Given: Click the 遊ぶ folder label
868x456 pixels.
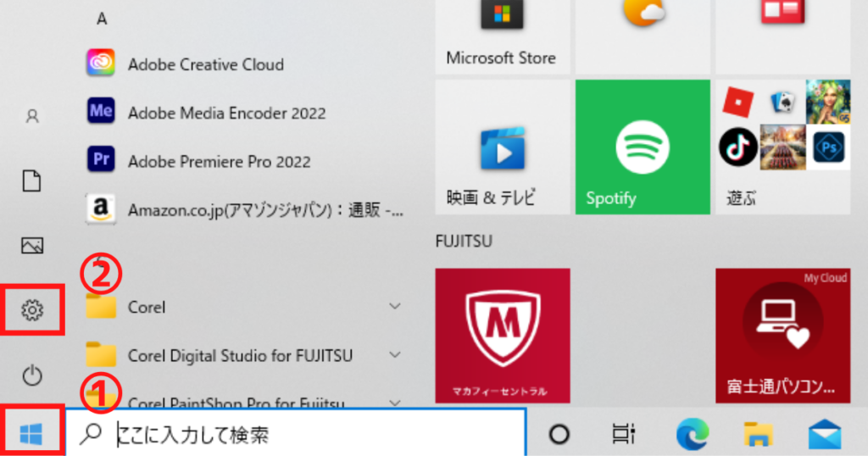Looking at the screenshot, I should coord(741,197).
